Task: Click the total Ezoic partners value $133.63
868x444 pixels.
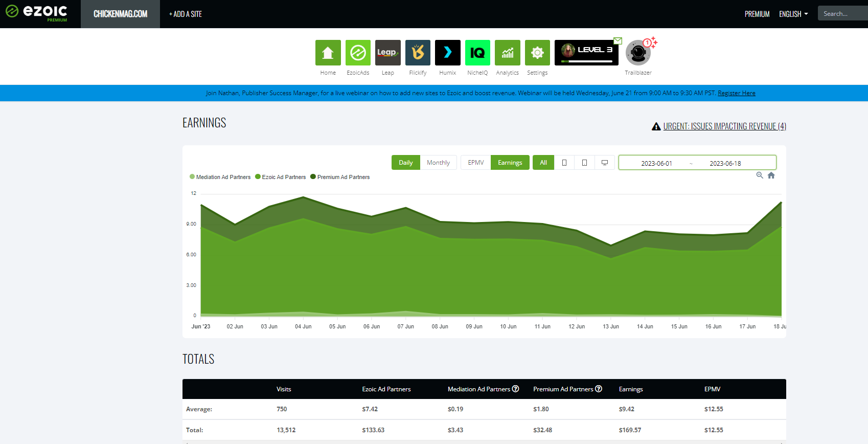Action: [x=373, y=430]
